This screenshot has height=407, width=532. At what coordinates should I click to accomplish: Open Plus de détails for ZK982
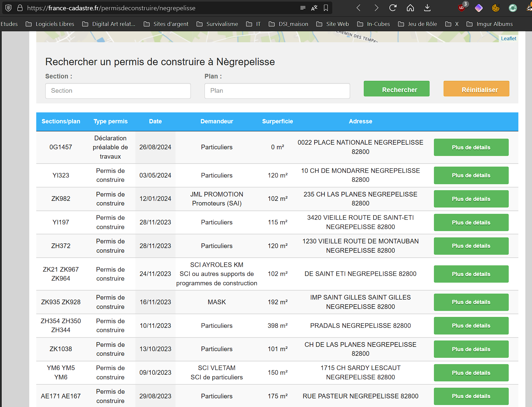click(x=471, y=199)
